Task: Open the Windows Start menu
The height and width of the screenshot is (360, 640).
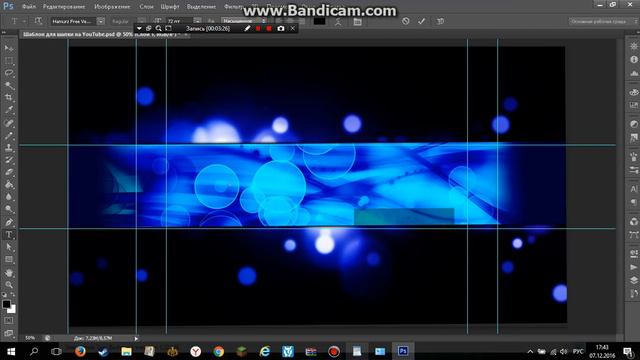Action: pyautogui.click(x=11, y=351)
